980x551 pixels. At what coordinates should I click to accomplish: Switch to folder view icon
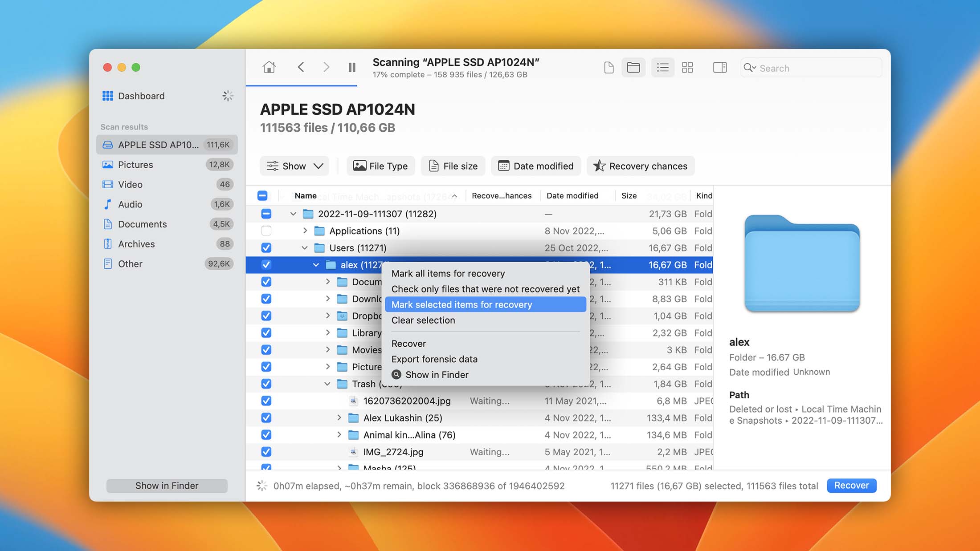[x=633, y=68]
